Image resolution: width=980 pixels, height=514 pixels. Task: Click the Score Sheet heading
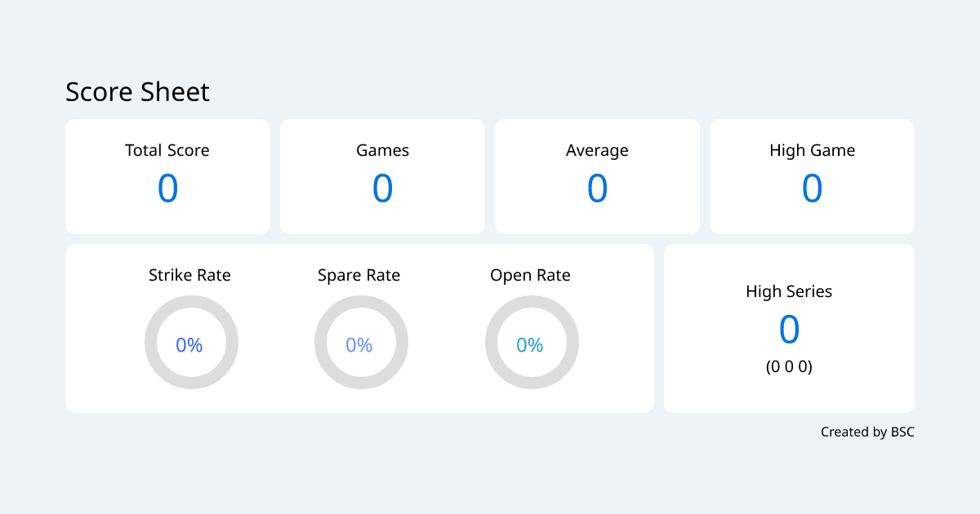[137, 92]
